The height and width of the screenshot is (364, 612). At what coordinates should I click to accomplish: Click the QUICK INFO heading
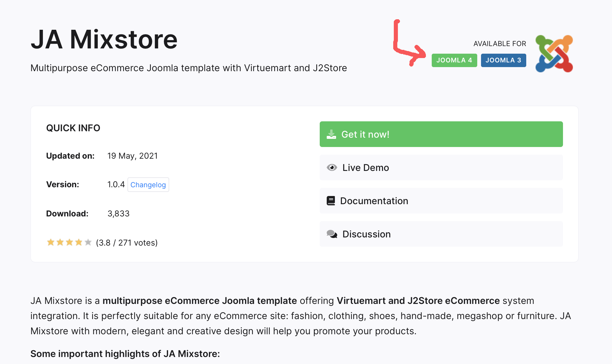click(73, 128)
